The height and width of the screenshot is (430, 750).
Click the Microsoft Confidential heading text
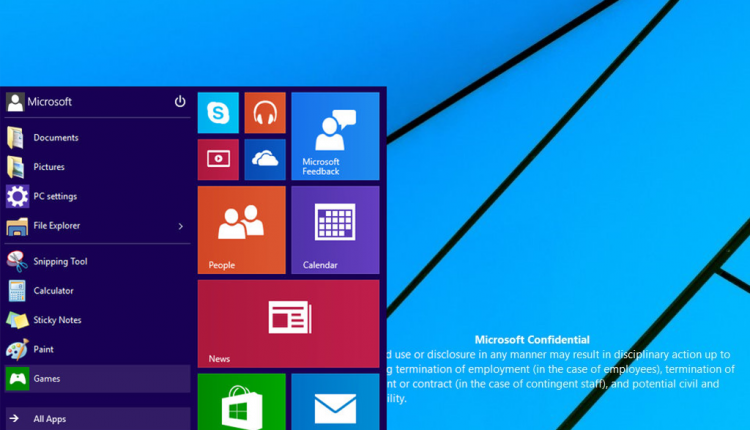532,340
